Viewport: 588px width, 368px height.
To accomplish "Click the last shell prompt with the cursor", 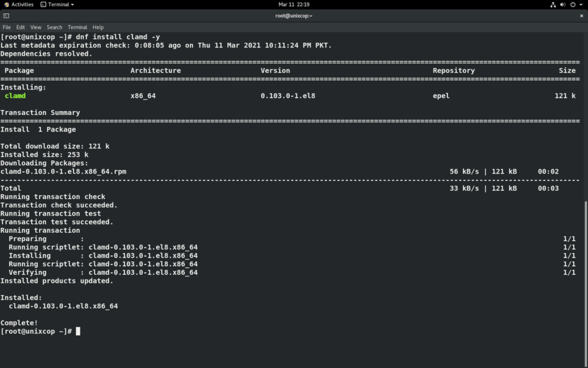I will [x=40, y=331].
